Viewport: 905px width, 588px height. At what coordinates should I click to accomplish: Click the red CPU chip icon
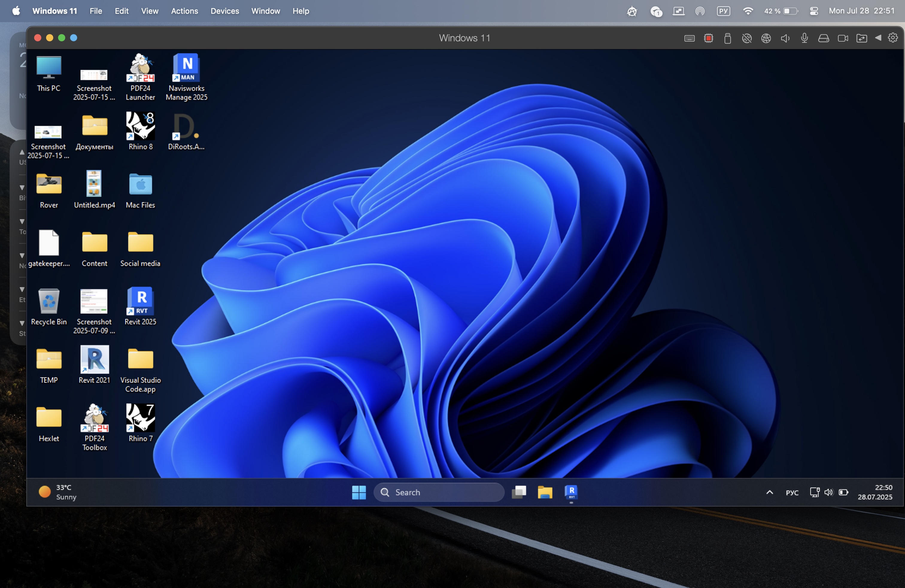point(708,38)
